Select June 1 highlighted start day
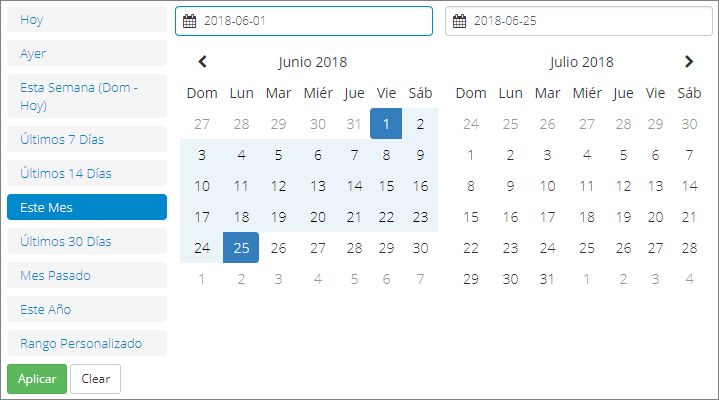Image resolution: width=719 pixels, height=400 pixels. pos(386,124)
